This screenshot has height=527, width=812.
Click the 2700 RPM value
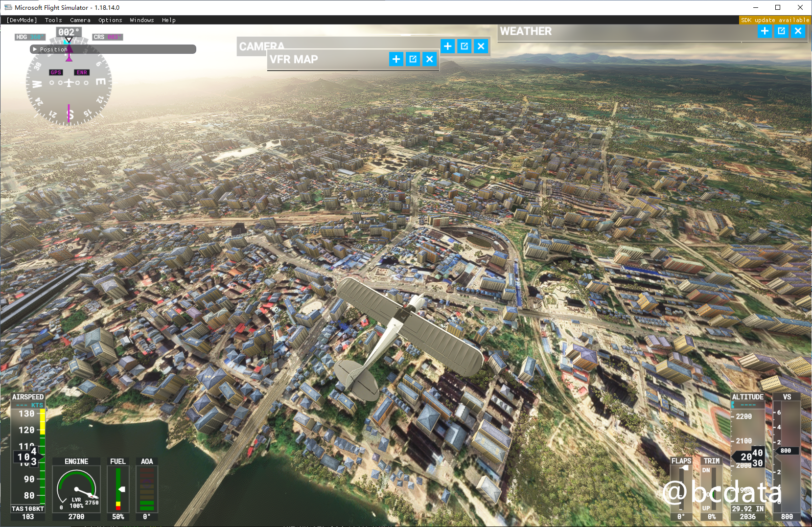[76, 517]
